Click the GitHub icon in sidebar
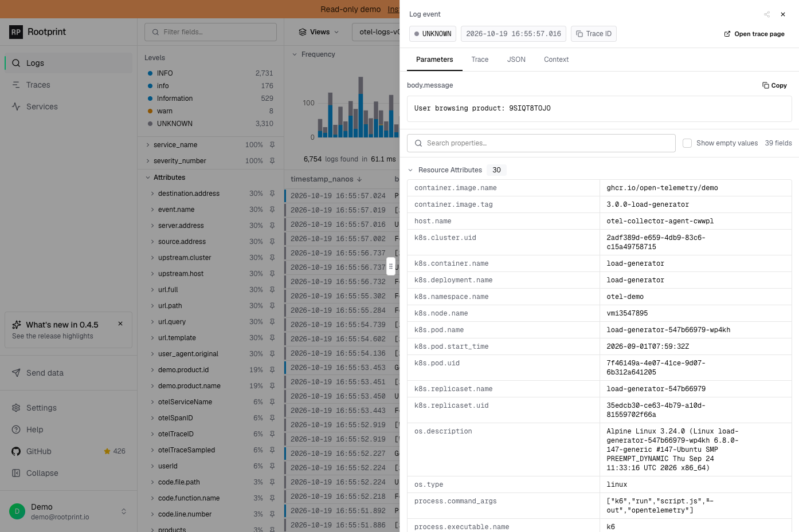This screenshot has height=532, width=799. (x=16, y=451)
